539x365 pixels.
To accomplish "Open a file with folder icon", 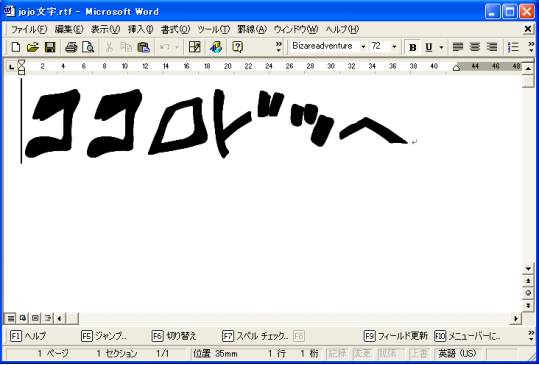I will click(x=33, y=47).
